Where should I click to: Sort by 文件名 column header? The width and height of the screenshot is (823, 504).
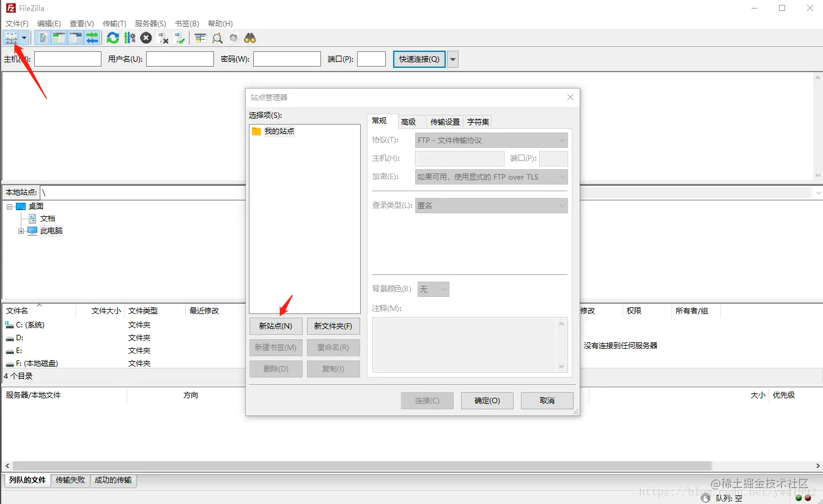click(x=39, y=310)
